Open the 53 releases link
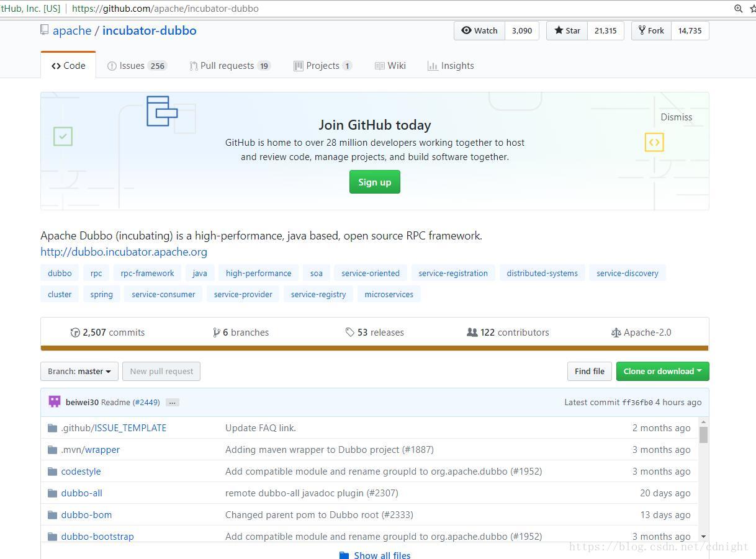Screen dimensions: 756x559 click(x=375, y=333)
